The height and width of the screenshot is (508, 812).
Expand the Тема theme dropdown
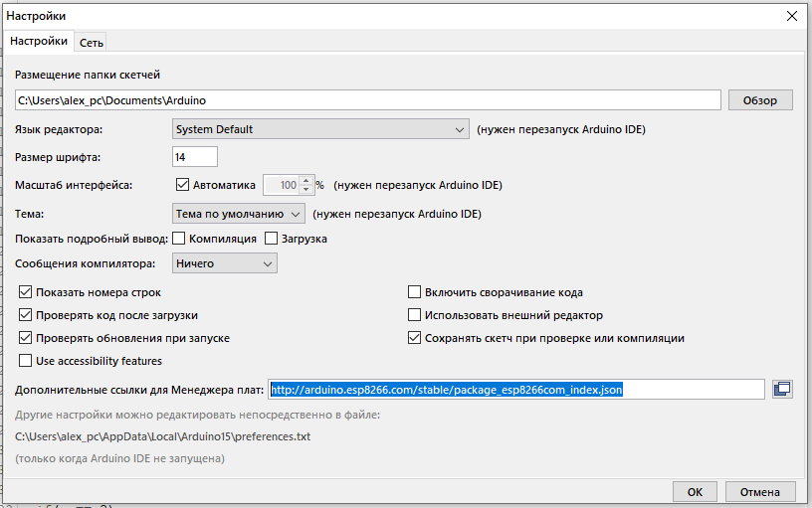tap(239, 213)
